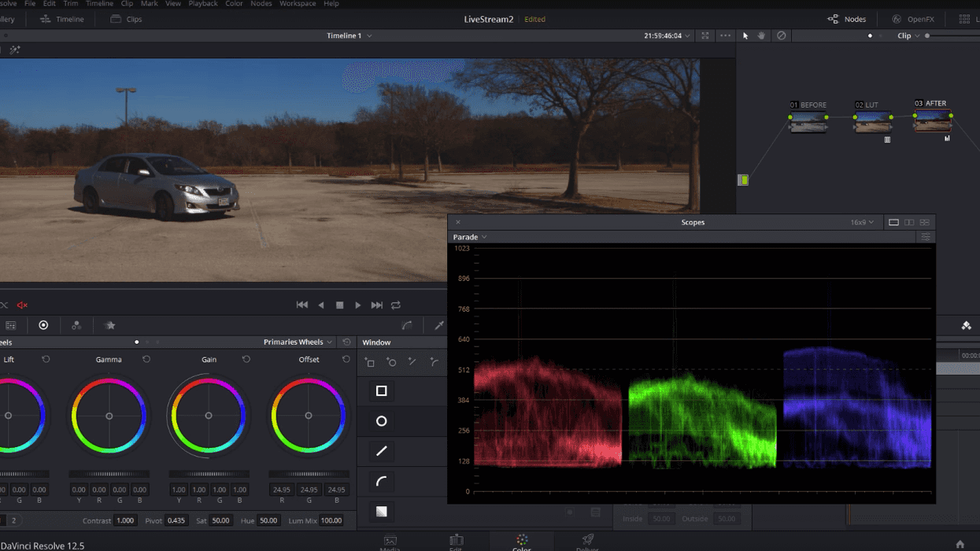
Task: Add a gradient power window
Action: tap(381, 512)
